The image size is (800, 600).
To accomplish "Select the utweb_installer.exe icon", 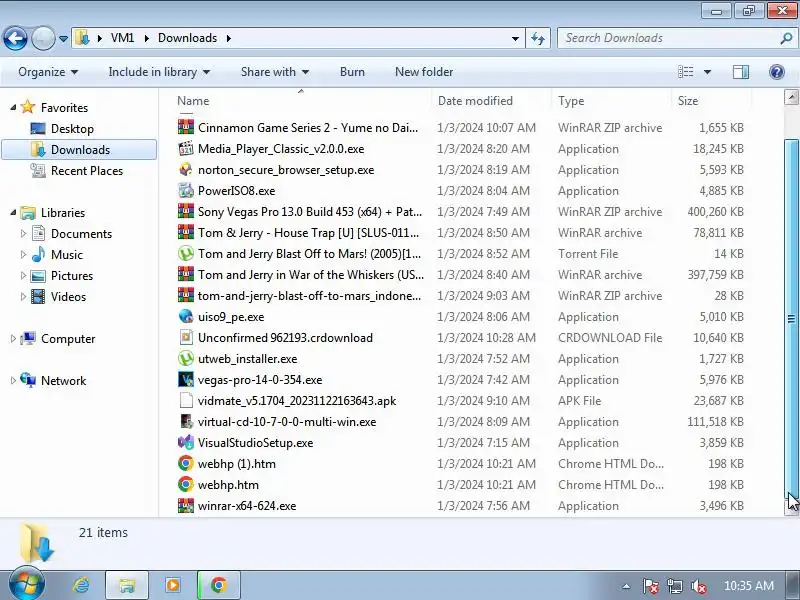I will (186, 358).
